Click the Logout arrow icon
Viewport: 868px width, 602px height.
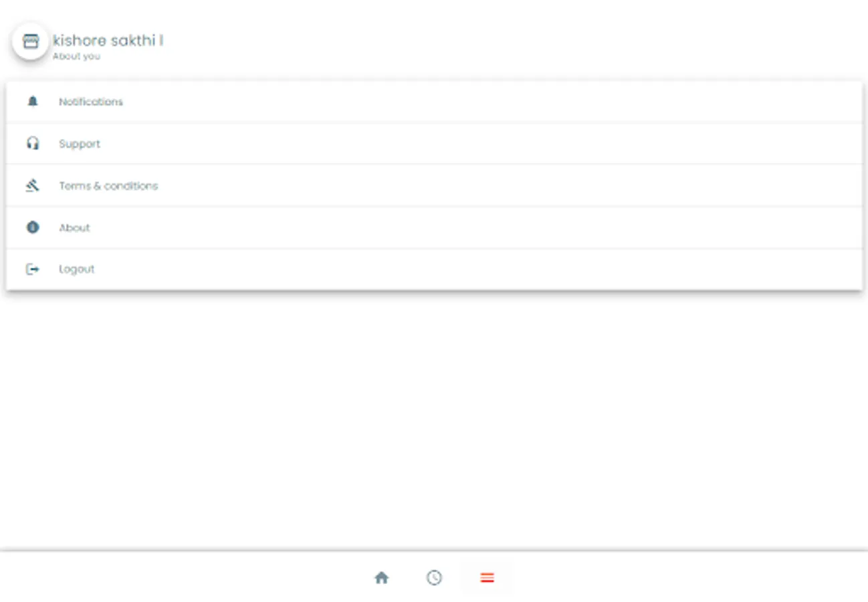[33, 269]
